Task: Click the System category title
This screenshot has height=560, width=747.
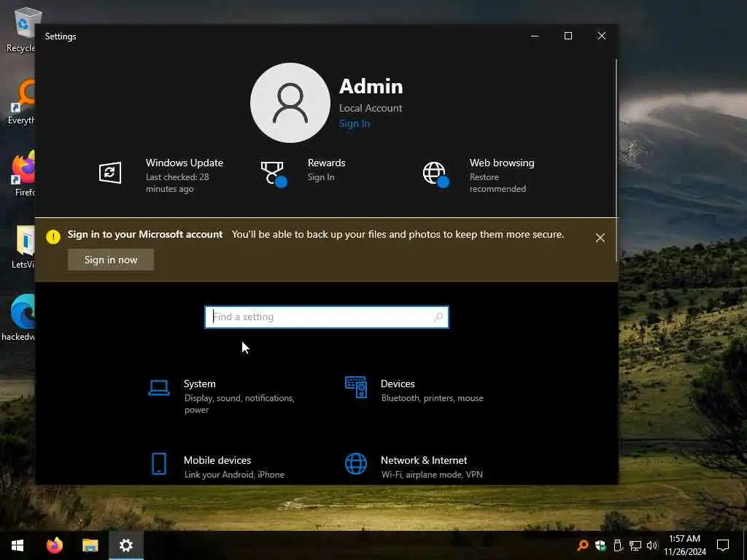Action: (200, 384)
